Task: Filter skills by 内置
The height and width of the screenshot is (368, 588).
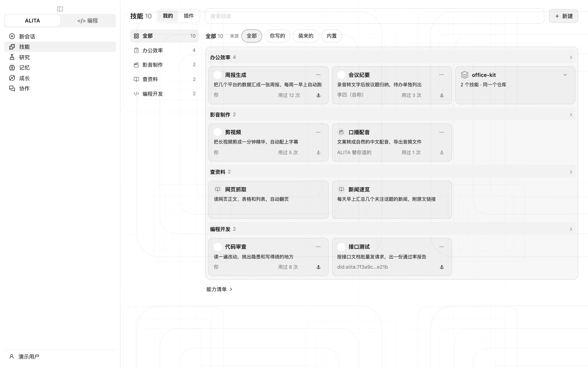Action: coord(331,36)
